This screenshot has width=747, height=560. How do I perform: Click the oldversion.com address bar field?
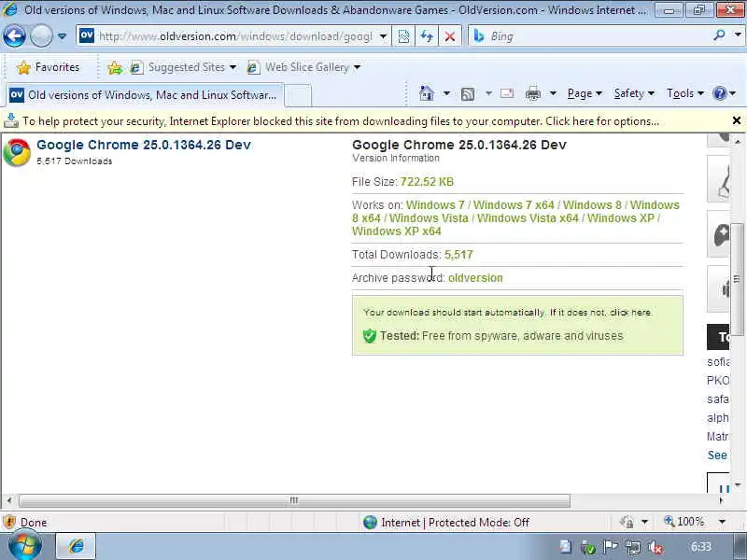226,36
